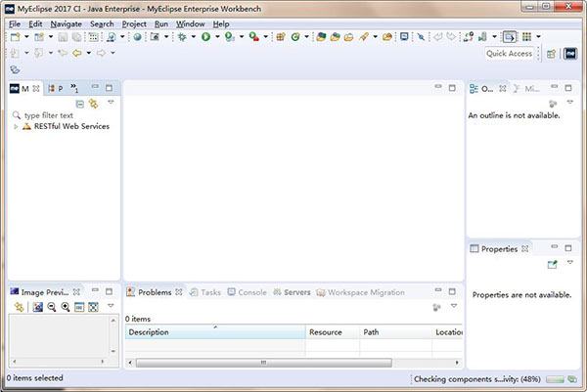Maximize the Problems panel view
Screen dimensions: 587x392
454,291
